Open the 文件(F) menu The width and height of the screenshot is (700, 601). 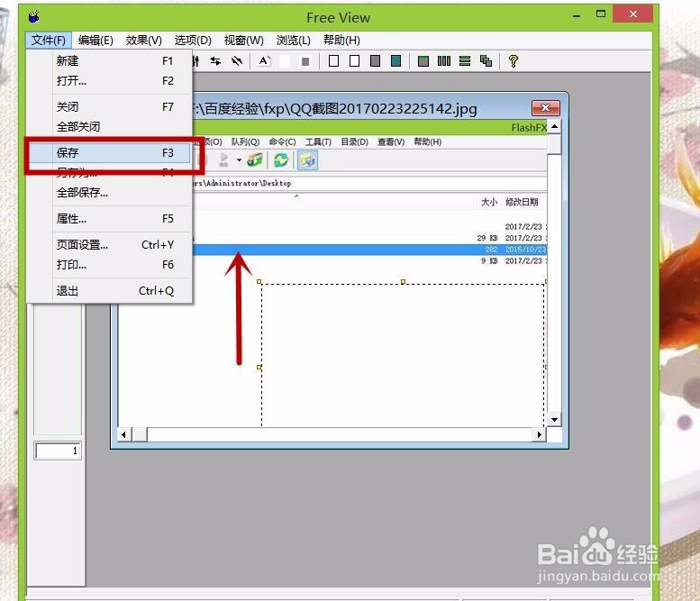pos(49,41)
